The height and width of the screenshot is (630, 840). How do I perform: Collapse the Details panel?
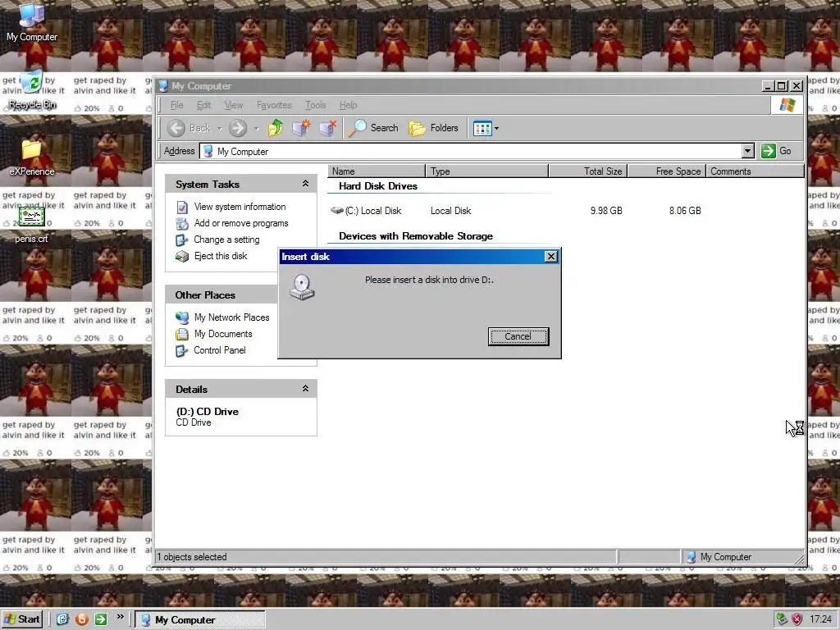click(305, 389)
